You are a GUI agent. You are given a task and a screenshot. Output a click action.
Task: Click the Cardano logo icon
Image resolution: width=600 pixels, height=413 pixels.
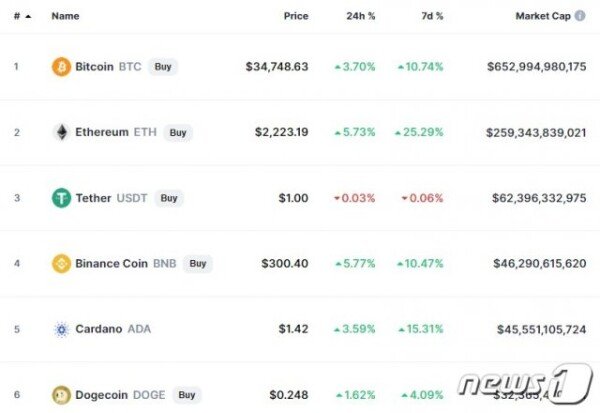click(x=61, y=329)
